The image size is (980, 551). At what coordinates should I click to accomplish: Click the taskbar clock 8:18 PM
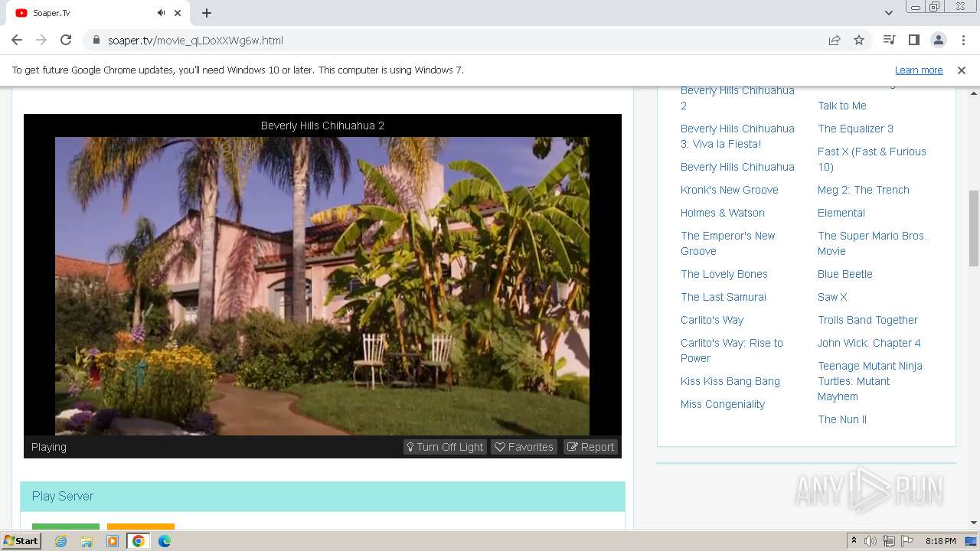[940, 541]
